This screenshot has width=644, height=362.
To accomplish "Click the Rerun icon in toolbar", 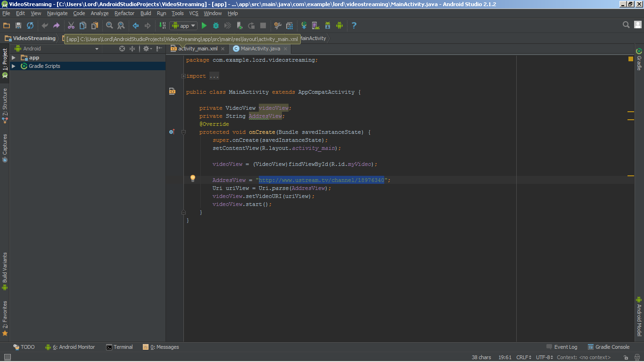I will point(251,25).
